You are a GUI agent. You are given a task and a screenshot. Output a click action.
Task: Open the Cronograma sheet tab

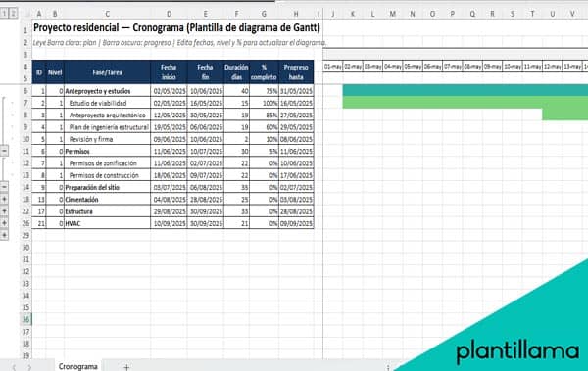click(x=78, y=366)
